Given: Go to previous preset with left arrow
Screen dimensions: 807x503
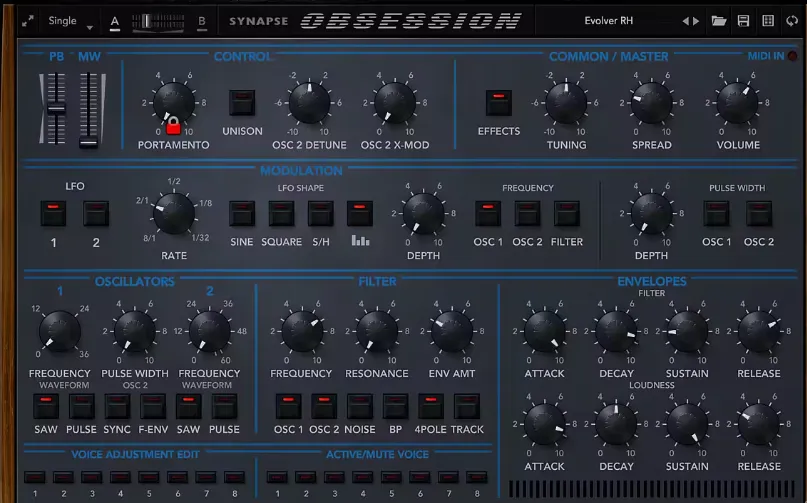Looking at the screenshot, I should [x=685, y=21].
